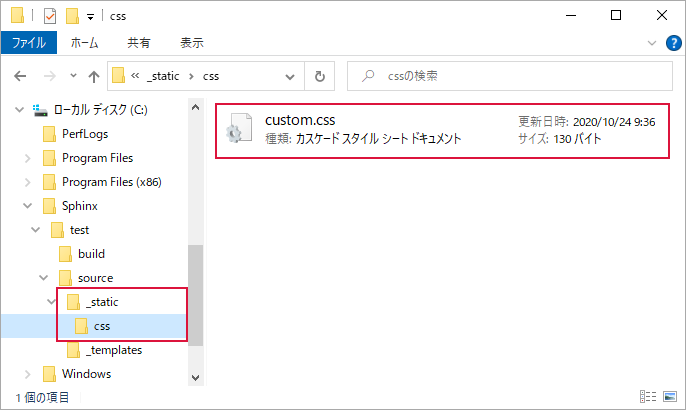Screen dimensions: 686x410
Task: Click the custom.css file icon
Action: pyautogui.click(x=239, y=128)
